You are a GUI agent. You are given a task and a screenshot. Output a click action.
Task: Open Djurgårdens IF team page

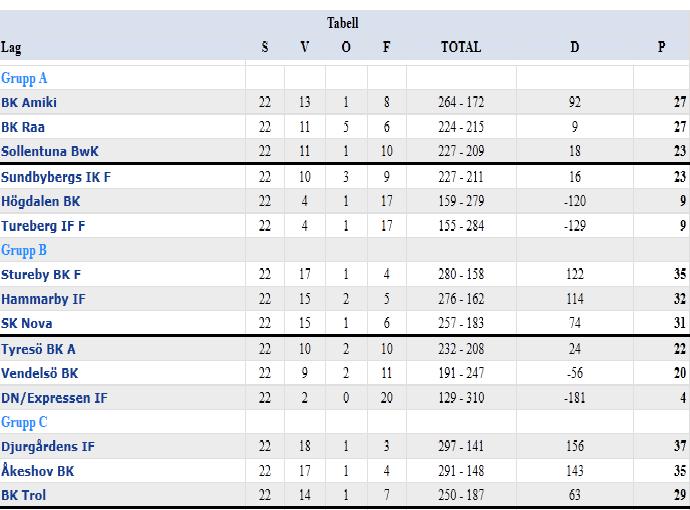(48, 447)
